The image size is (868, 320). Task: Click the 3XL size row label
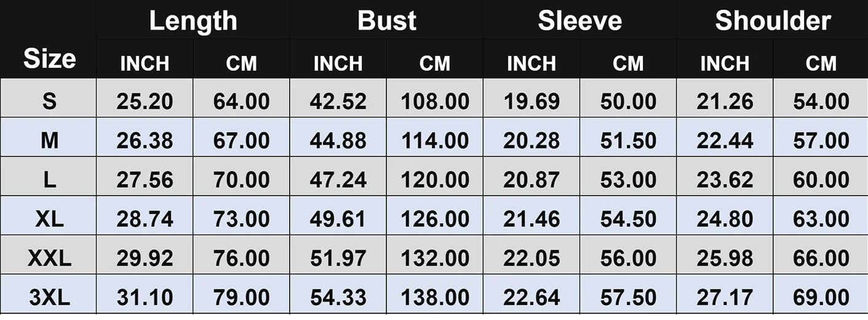coord(49,298)
